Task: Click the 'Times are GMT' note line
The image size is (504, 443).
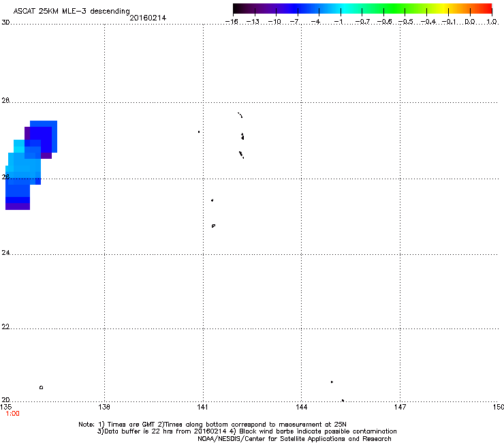Action: coord(212,425)
